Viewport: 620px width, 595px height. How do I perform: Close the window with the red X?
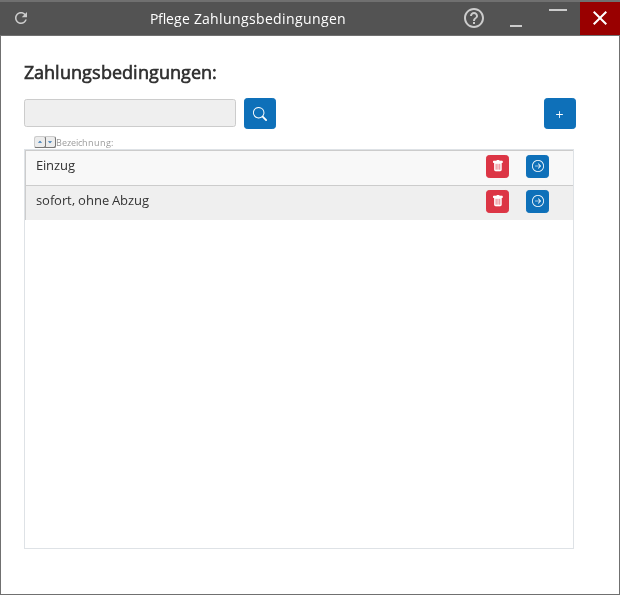coord(600,18)
